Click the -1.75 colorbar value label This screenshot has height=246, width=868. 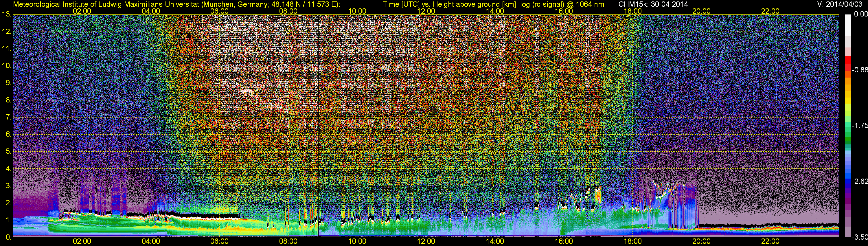[860, 125]
